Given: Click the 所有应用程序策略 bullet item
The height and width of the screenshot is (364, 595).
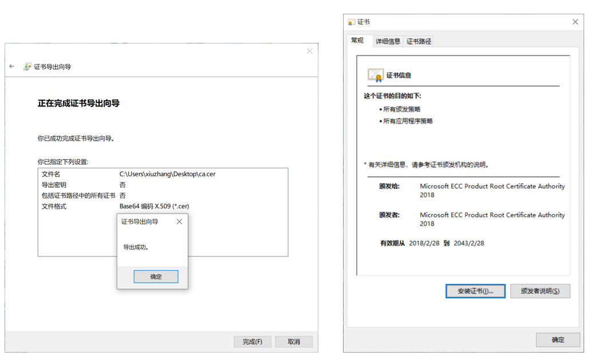Looking at the screenshot, I should coord(408,121).
